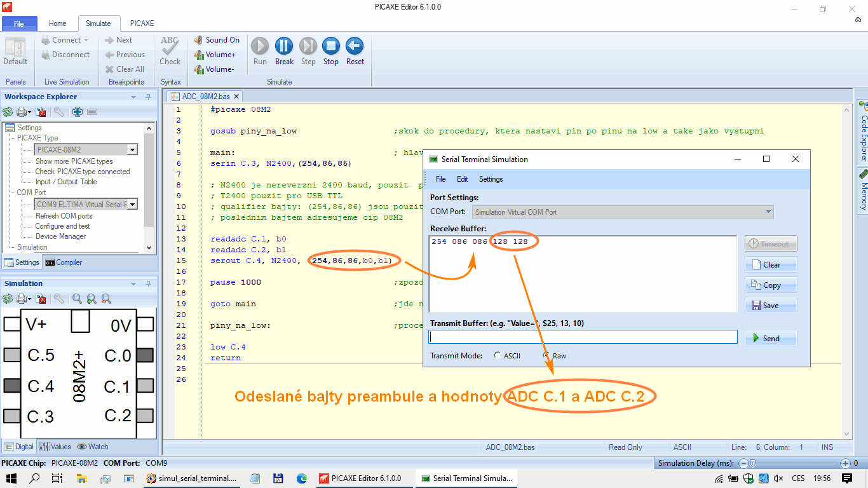Open the COM9 port dropdown
The height and width of the screenshot is (488, 868).
[x=132, y=205]
